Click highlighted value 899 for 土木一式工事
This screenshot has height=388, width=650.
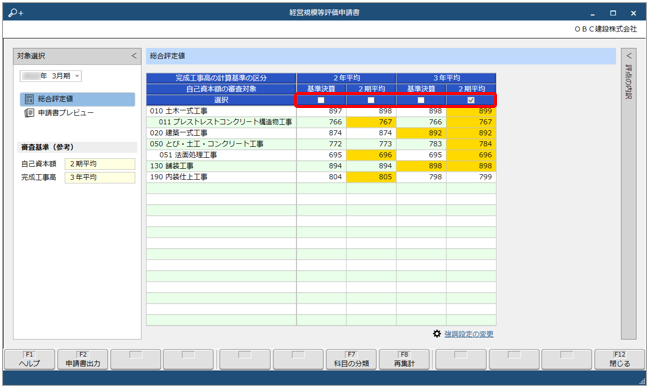coord(471,111)
